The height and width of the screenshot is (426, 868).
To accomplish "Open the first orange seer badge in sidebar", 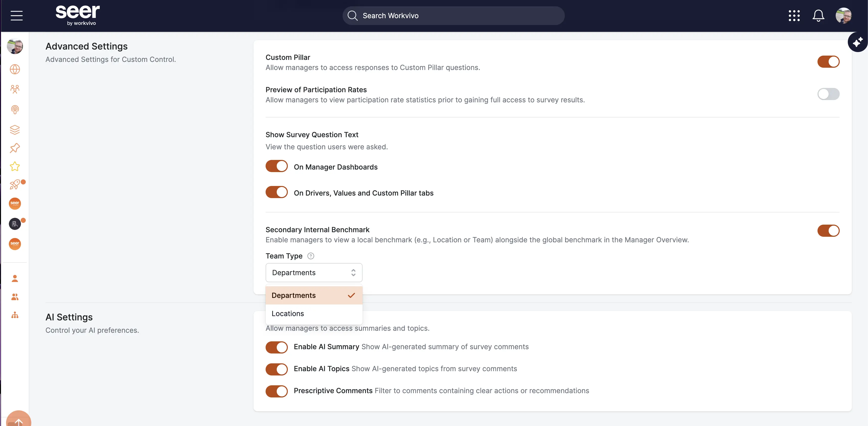I will (15, 204).
